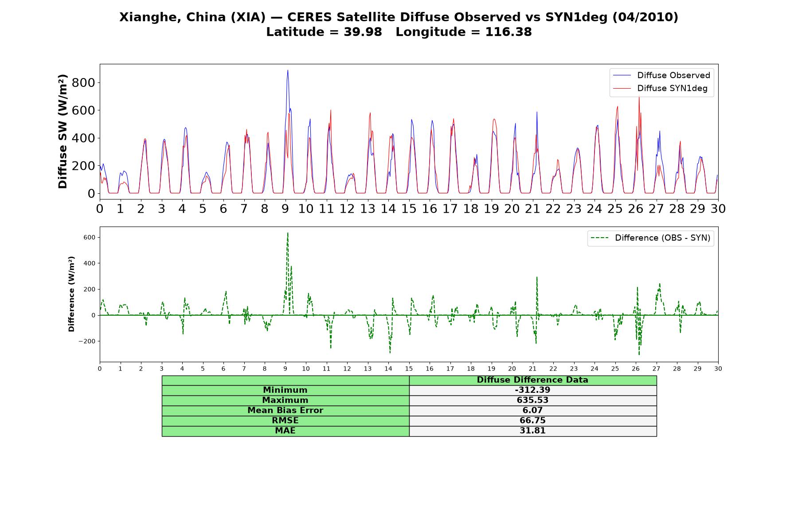Click the green dashed legend swatch
798x532 pixels.
coord(599,238)
